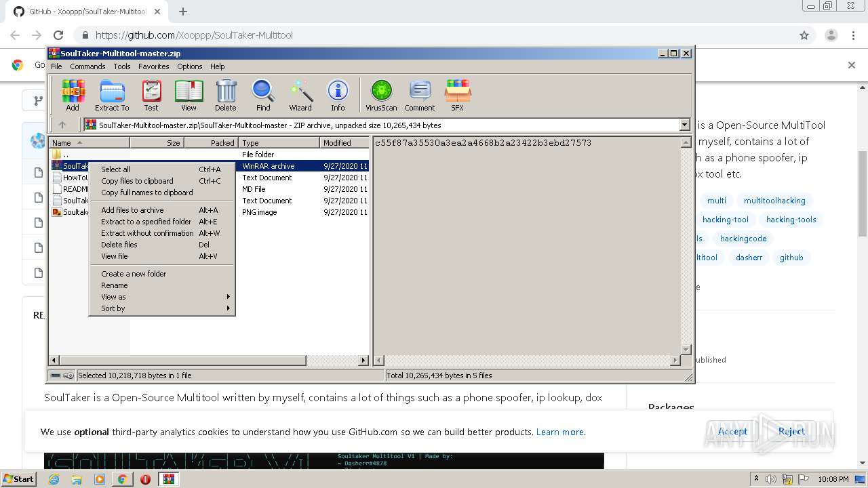Open Windows Explorer folder in taskbar
Screen dimensions: 868x488
coord(77,479)
